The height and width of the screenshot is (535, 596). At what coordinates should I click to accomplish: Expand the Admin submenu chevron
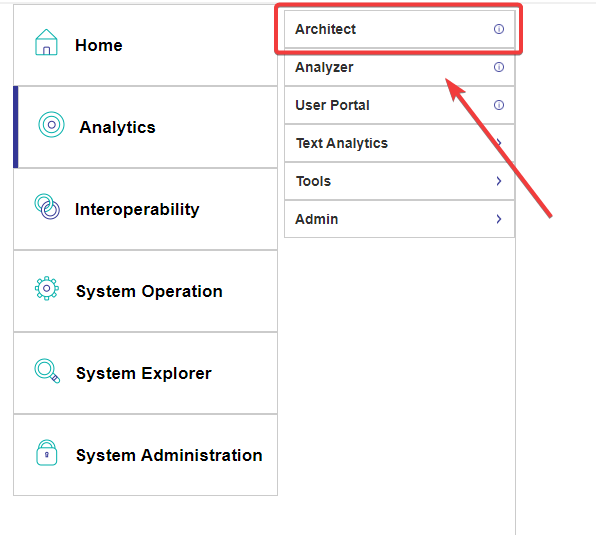(x=499, y=219)
